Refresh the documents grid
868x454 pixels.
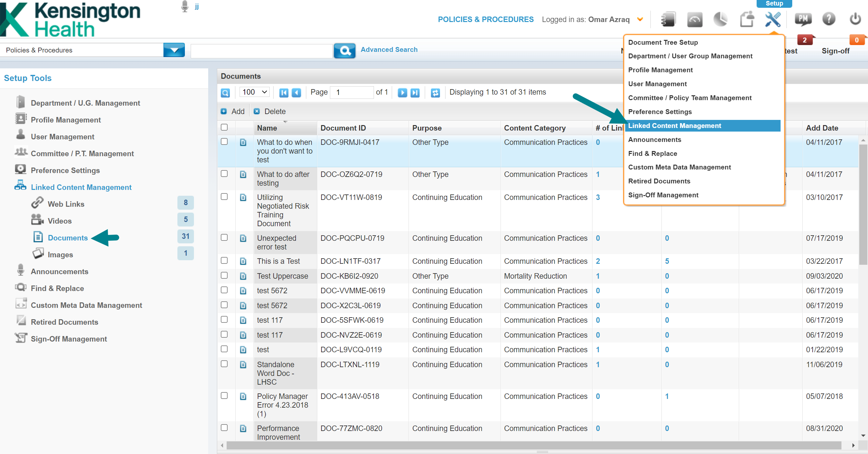pos(435,92)
